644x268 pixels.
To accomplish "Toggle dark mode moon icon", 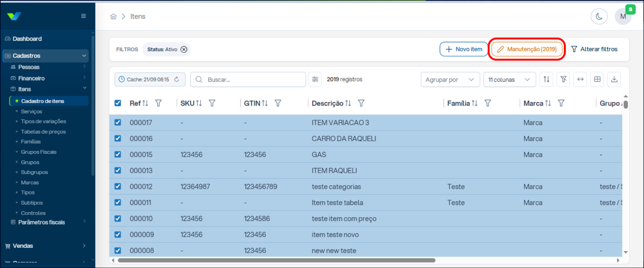I will point(599,16).
